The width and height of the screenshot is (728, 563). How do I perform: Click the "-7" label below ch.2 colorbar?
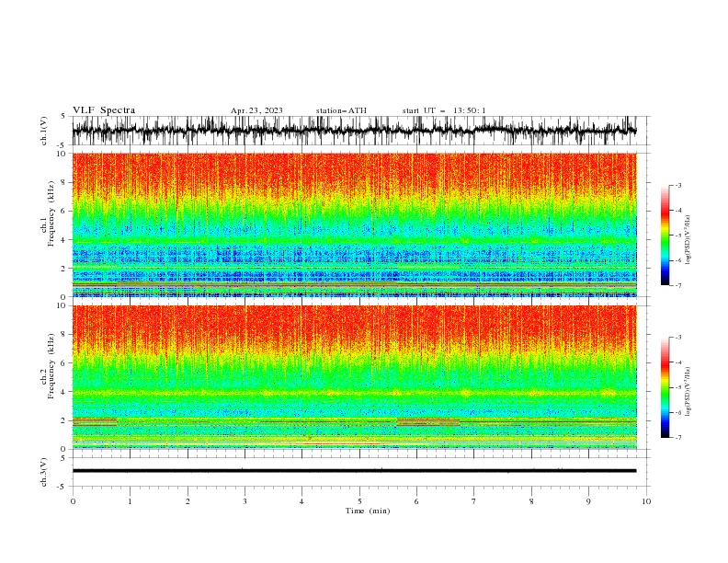[x=678, y=438]
